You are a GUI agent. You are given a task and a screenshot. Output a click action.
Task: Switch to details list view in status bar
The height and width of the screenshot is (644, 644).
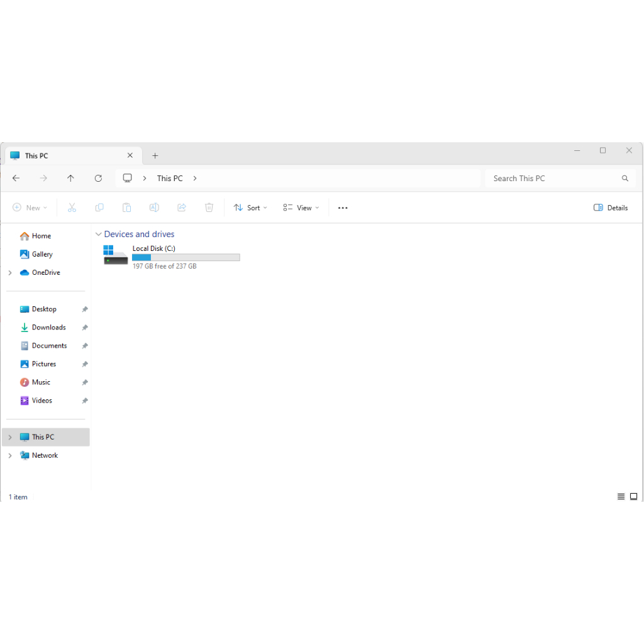coord(621,497)
